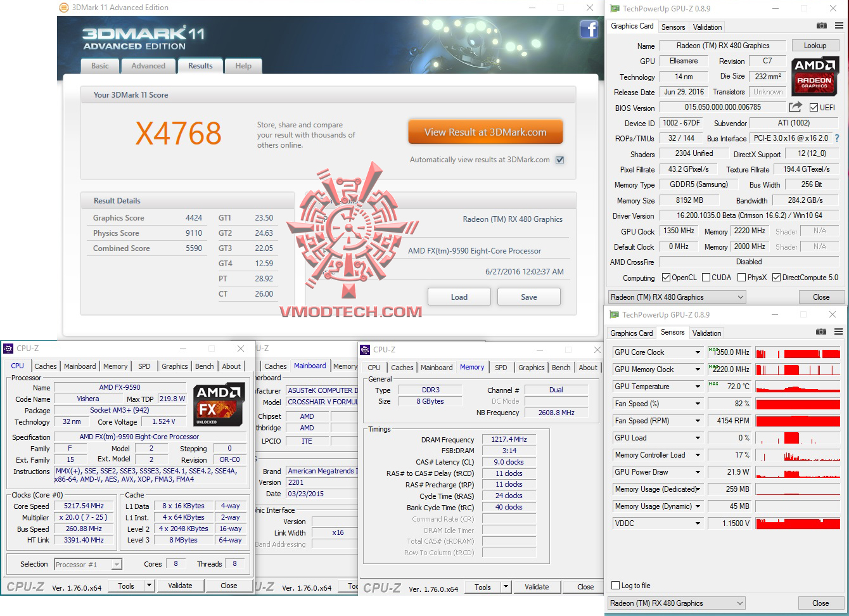Click the BIOS export arrow icon beside UEFI
Viewport: 849px width, 616px height.
tap(795, 107)
